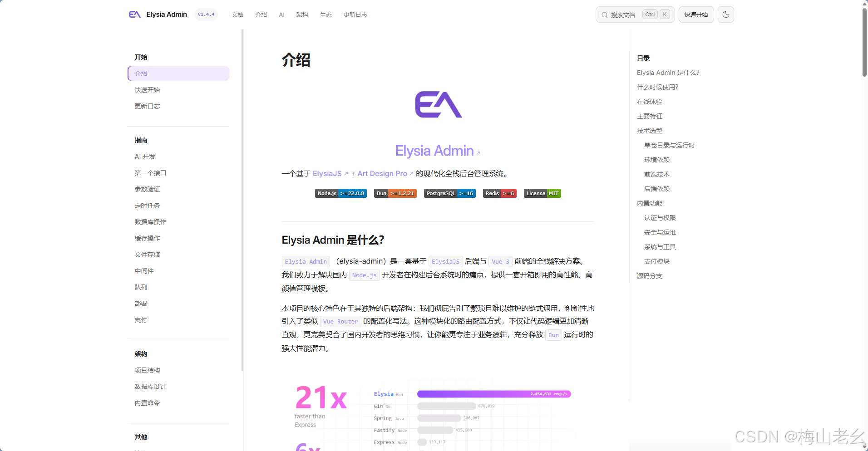Open the 文档 nav menu
The image size is (868, 451).
(x=237, y=15)
